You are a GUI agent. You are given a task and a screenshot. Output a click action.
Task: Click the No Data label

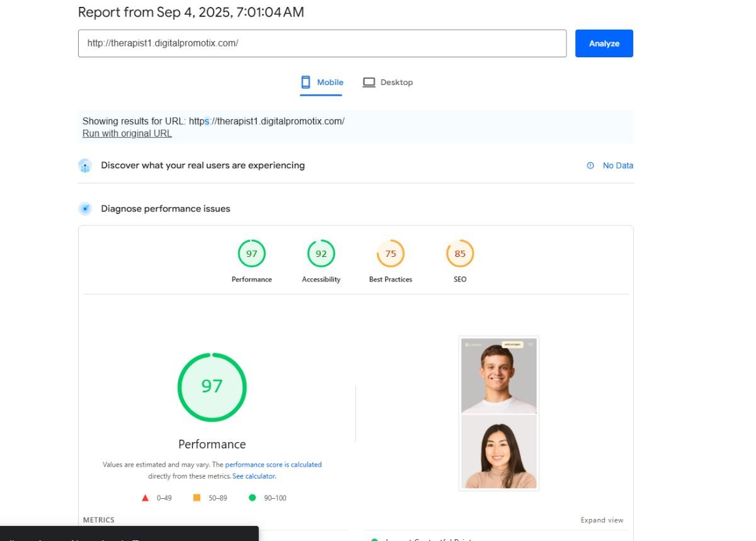pyautogui.click(x=617, y=166)
